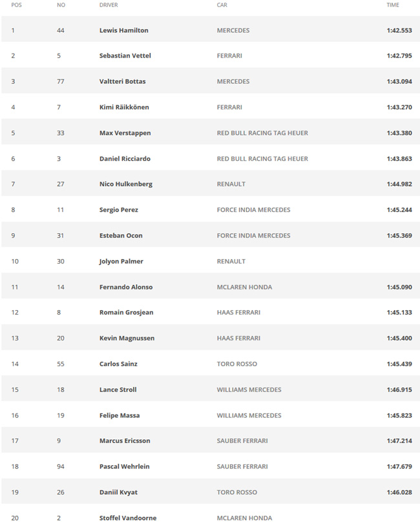
Task: Click the TIME column header
Action: [x=393, y=5]
